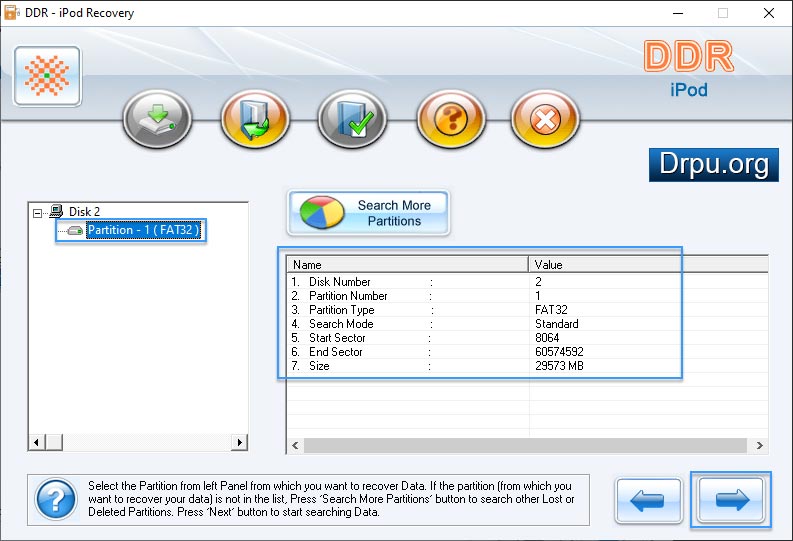Screen dimensions: 793x541
Task: Click the book with green checkmark icon
Action: [353, 119]
